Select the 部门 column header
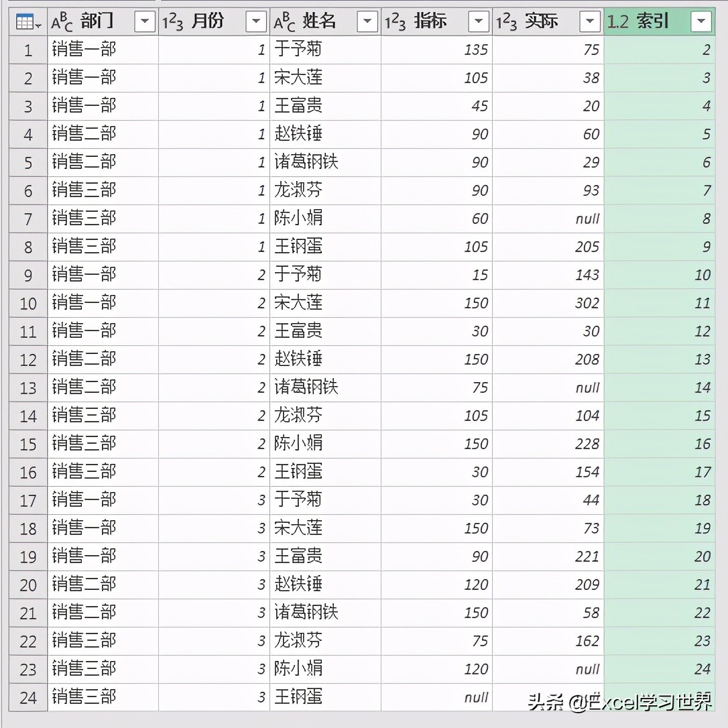Viewport: 728px width, 728px height. pos(103,21)
